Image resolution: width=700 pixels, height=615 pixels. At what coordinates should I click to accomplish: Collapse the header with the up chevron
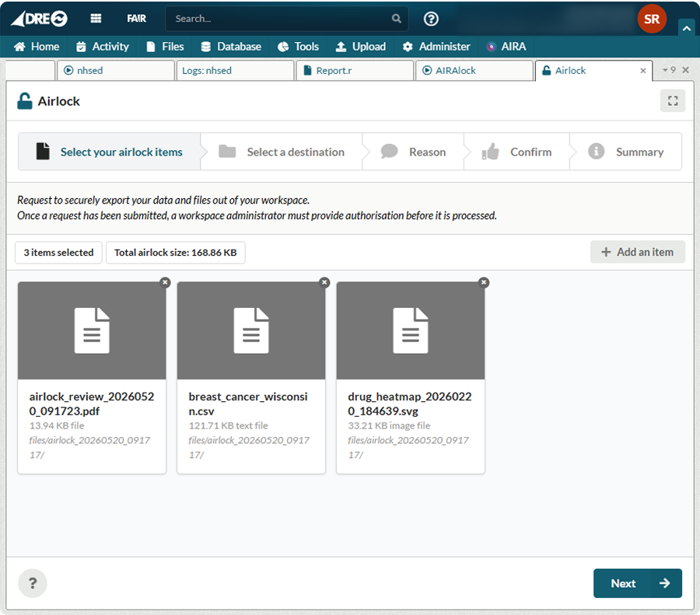click(687, 28)
